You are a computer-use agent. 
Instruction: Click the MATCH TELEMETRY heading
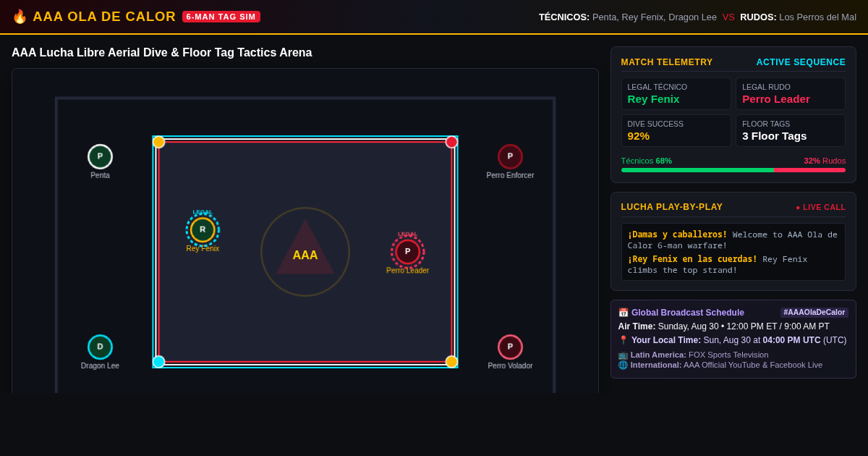click(667, 62)
